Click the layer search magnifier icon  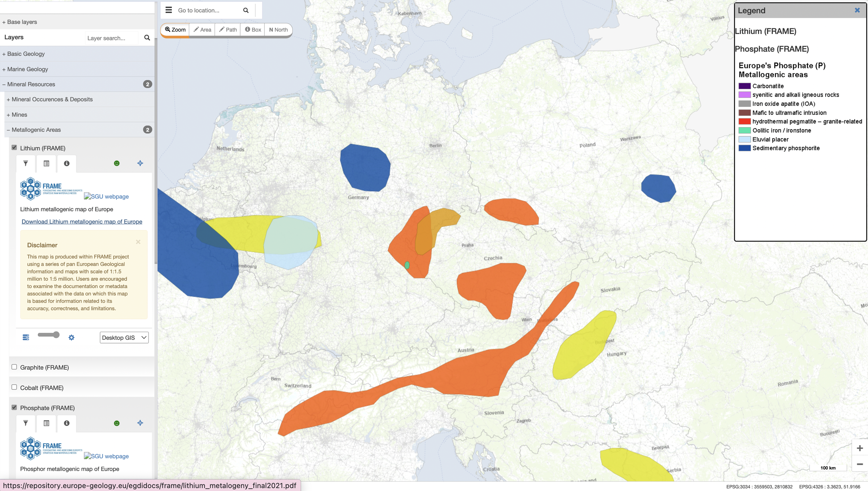147,38
